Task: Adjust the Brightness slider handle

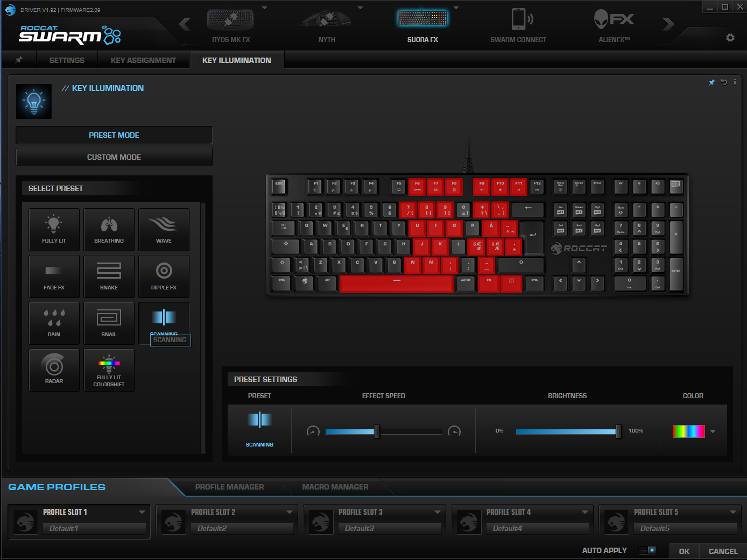Action: click(618, 431)
